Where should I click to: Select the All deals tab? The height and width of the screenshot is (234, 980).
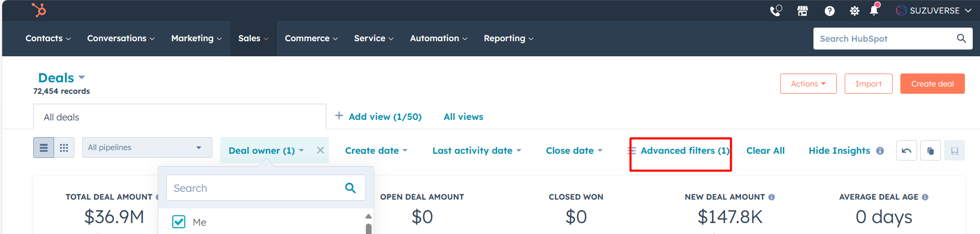[61, 117]
